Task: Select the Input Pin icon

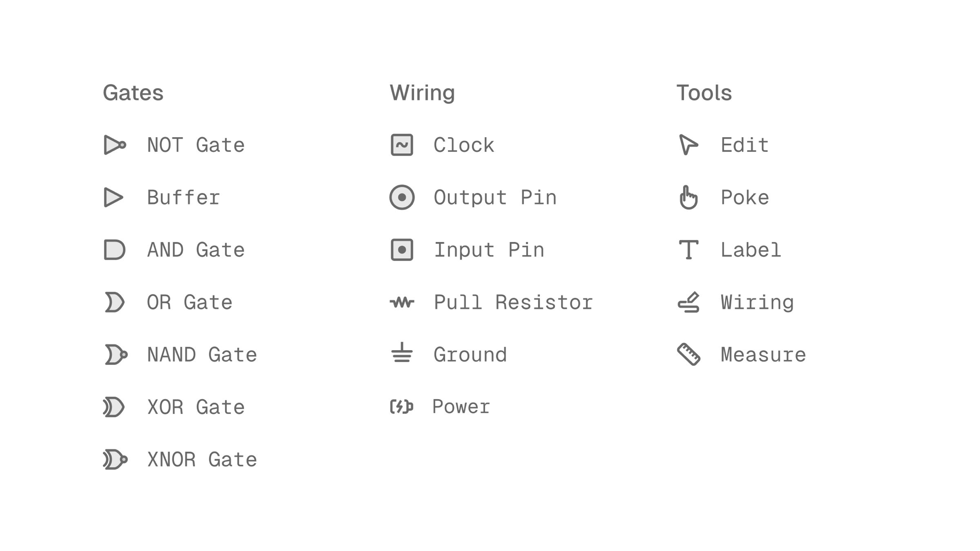Action: point(402,250)
